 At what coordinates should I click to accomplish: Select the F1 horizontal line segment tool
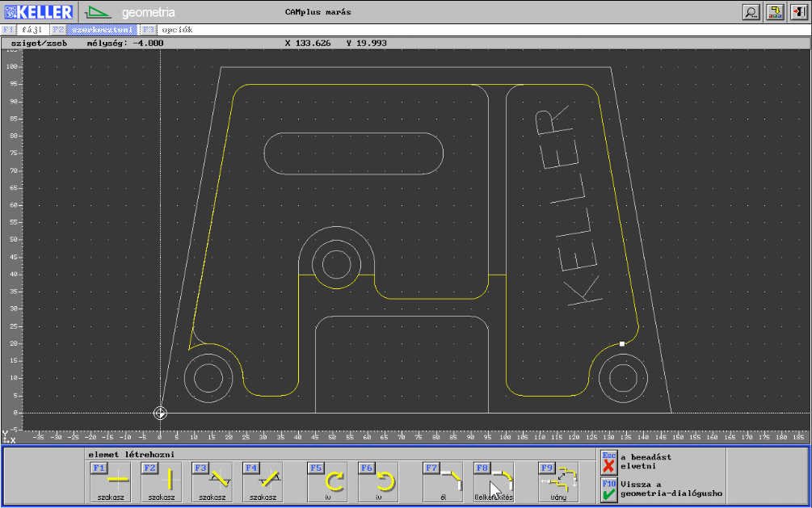point(111,482)
